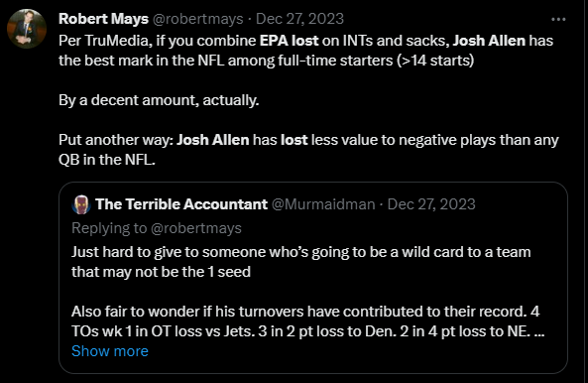Click the QB in the NFL closing line
The height and width of the screenshot is (383, 588).
107,160
